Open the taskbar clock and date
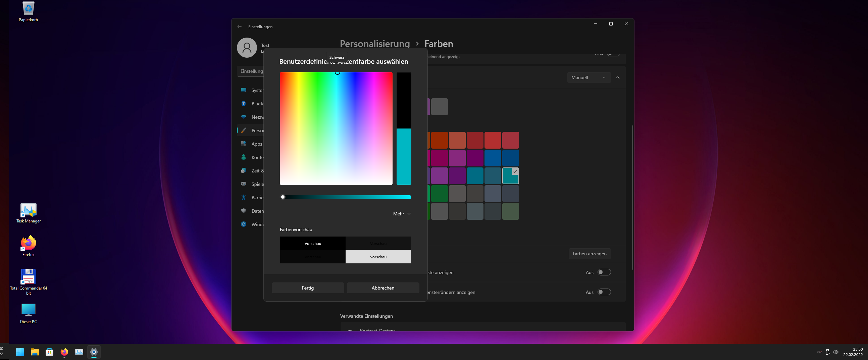The width and height of the screenshot is (868, 360). click(853, 352)
